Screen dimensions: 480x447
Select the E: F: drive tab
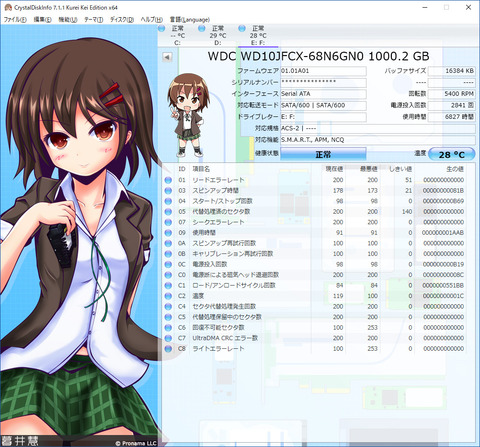tap(258, 35)
